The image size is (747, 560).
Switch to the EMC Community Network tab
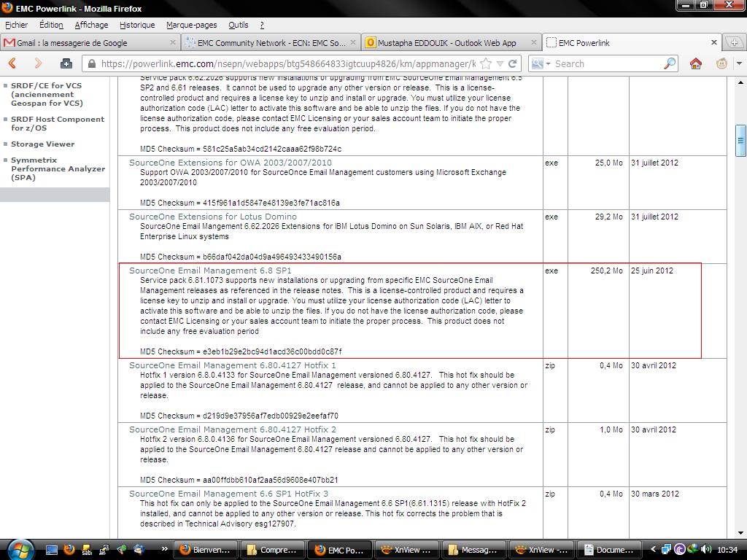271,42
